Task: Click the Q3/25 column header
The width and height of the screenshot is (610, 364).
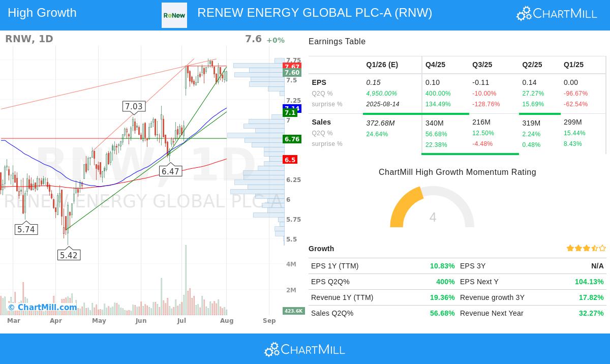Action: click(x=482, y=65)
